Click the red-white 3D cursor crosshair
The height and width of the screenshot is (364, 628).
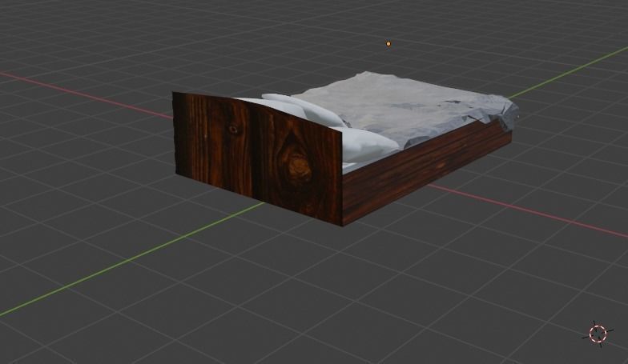598,334
